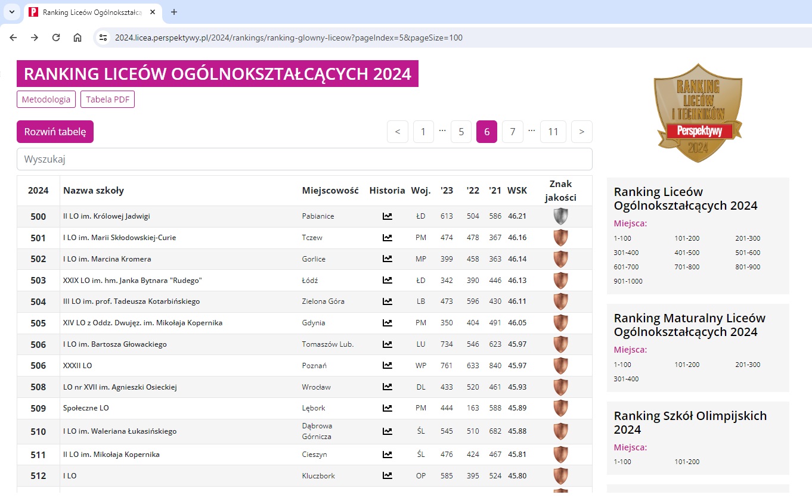
Task: Click the Wyszukaj search field
Action: (304, 159)
